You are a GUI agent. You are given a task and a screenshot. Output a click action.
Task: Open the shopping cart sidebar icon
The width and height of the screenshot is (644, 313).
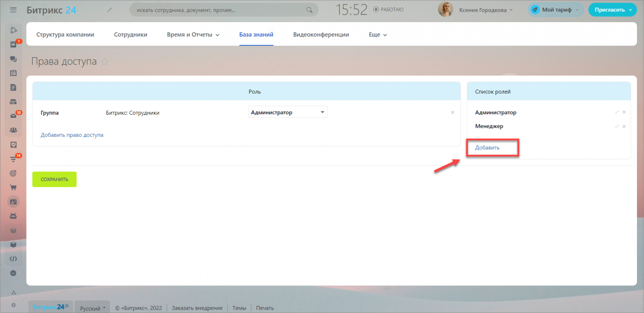pos(14,188)
